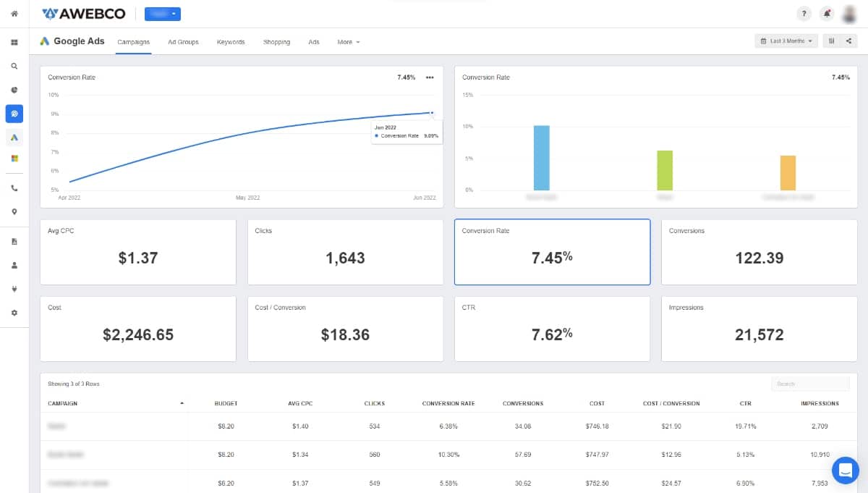The image size is (868, 493).
Task: Switch to the Shopping tab
Action: coord(276,42)
